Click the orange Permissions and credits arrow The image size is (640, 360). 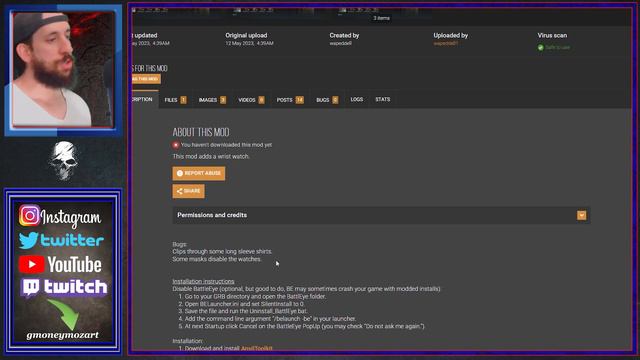coord(581,215)
